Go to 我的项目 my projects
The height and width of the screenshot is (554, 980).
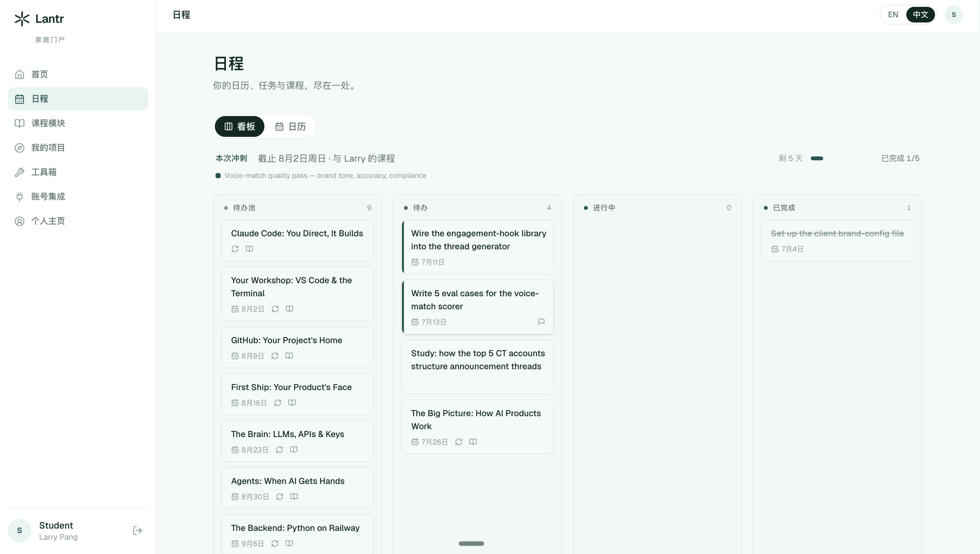[78, 148]
